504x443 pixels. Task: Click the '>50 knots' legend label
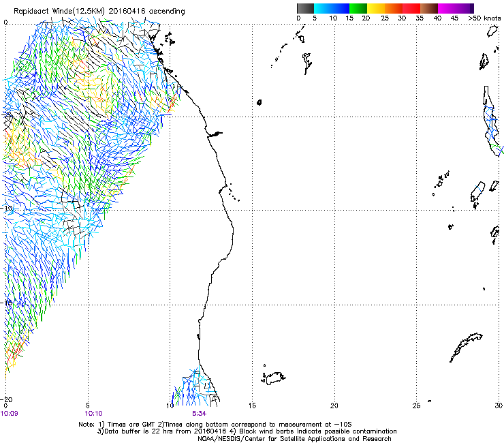click(x=484, y=18)
